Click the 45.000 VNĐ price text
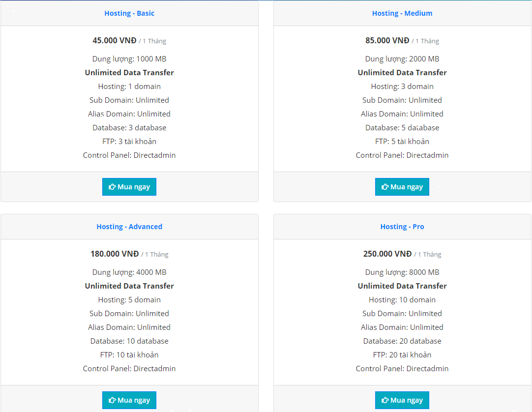This screenshot has height=412, width=532. coord(115,40)
